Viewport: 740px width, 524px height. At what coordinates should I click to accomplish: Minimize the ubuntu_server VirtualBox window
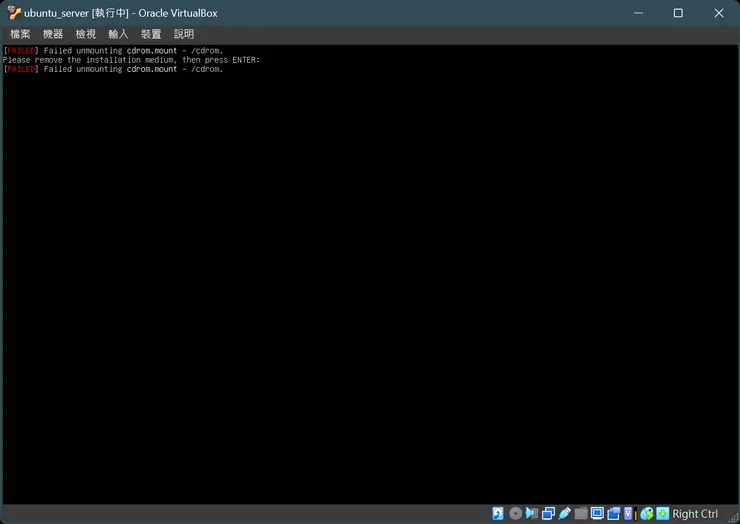tap(639, 13)
